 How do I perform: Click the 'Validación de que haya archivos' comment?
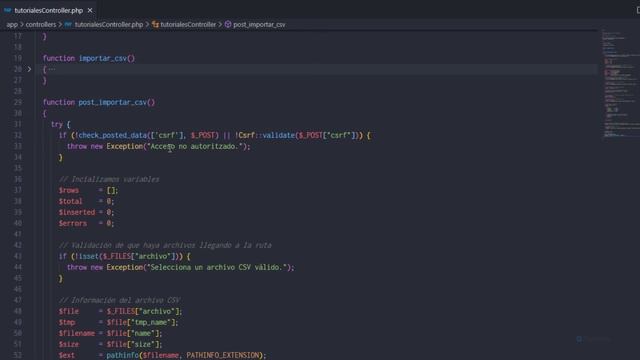point(165,245)
